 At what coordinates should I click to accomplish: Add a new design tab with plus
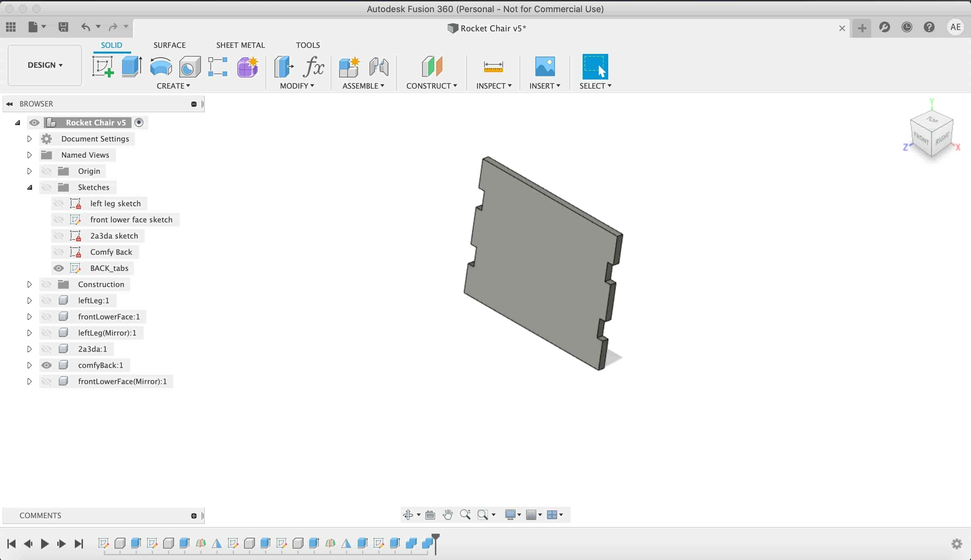(x=862, y=28)
